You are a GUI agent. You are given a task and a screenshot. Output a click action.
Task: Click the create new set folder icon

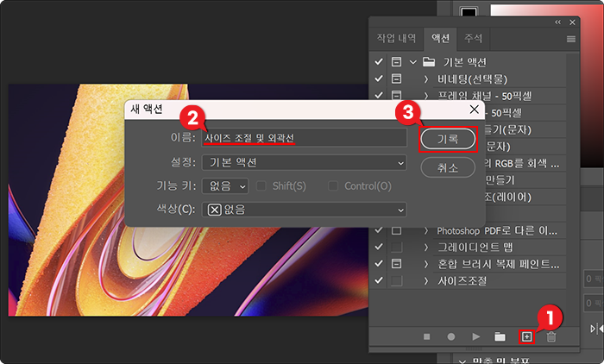(x=500, y=337)
